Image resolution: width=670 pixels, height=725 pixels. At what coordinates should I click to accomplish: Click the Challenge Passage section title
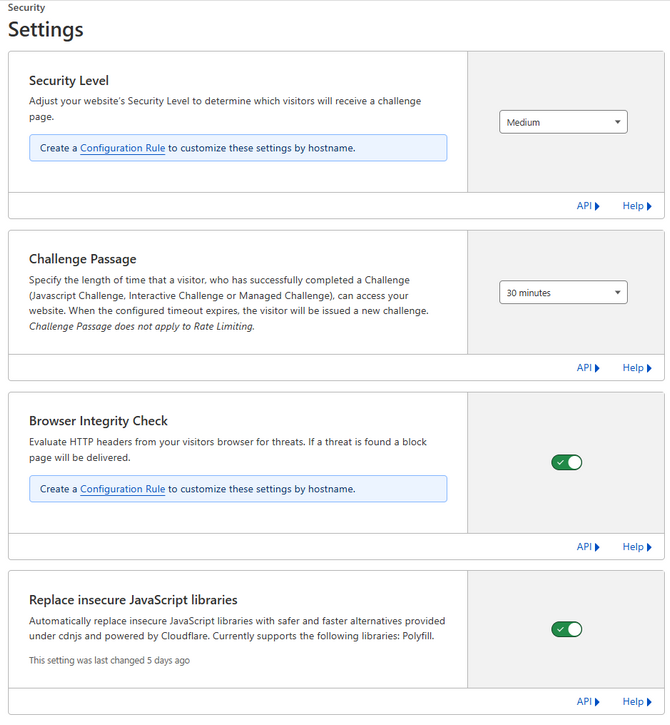tap(83, 259)
